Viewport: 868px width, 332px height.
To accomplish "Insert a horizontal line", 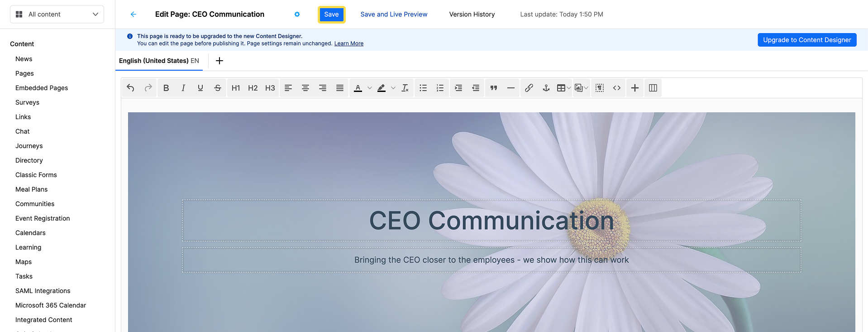I will (x=511, y=88).
